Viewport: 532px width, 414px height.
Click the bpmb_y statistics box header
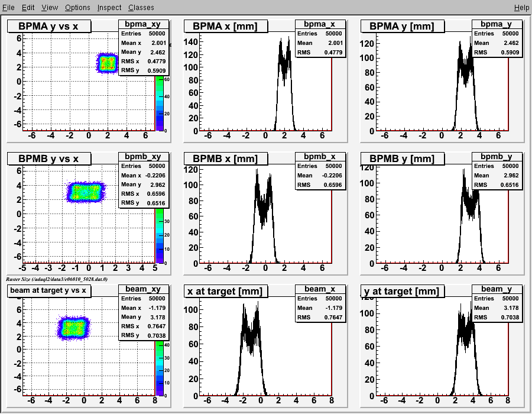coord(497,157)
